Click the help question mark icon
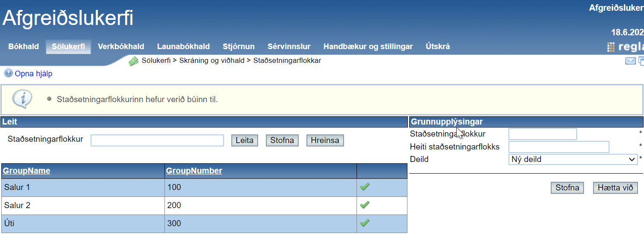This screenshot has height=246, width=644. (8, 73)
